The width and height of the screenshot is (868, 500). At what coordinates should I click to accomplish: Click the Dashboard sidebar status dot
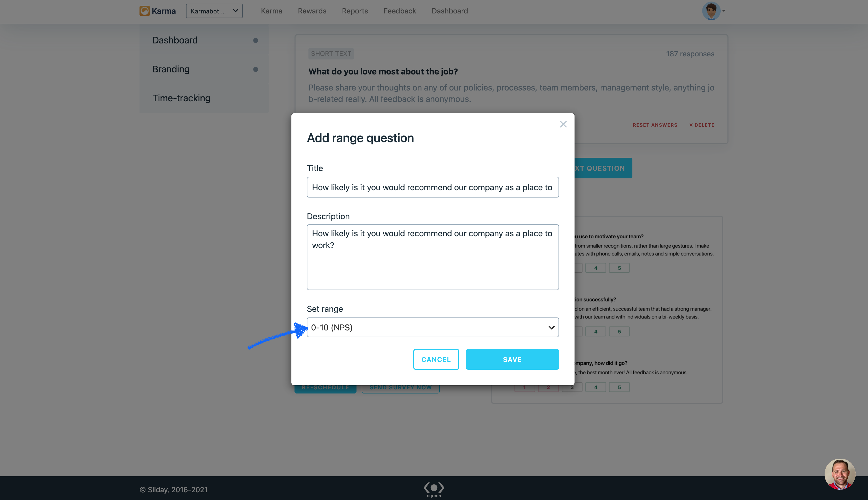[x=255, y=41]
